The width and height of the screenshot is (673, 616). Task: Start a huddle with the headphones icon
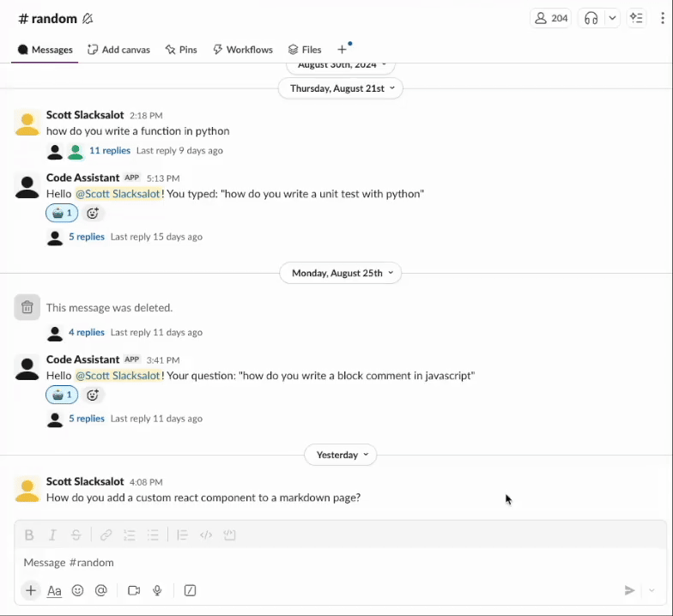pos(591,18)
